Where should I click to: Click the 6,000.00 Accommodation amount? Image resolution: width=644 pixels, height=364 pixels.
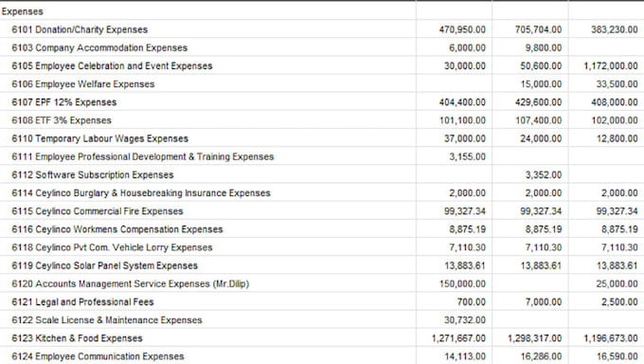click(467, 47)
